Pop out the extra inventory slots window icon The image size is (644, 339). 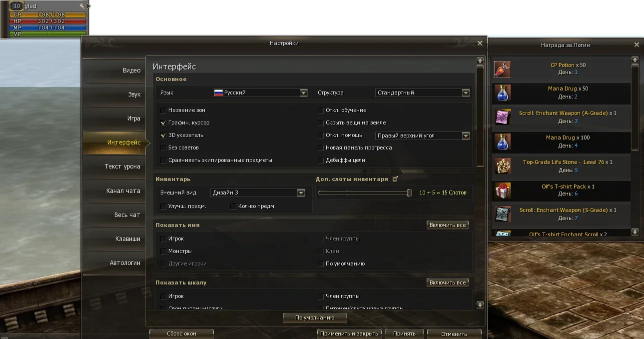395,178
